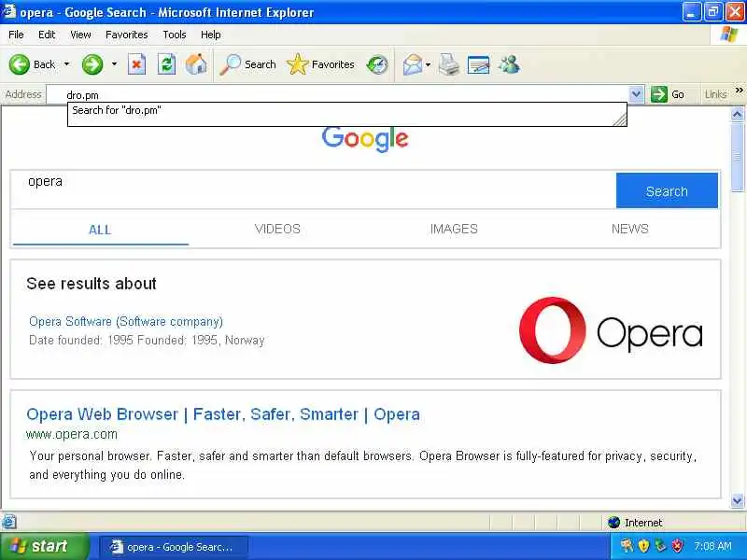Switch to the NEWS results tab
Viewport: 747px width, 560px height.
pyautogui.click(x=629, y=229)
